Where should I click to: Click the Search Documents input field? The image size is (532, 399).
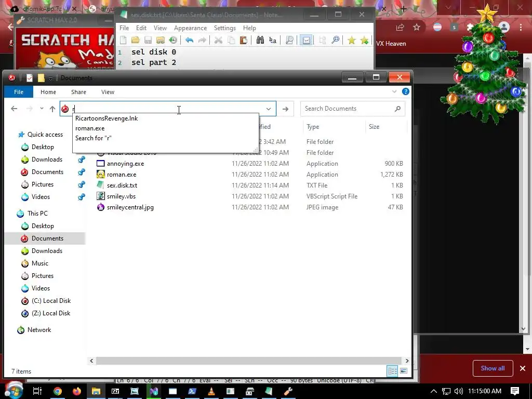coord(353,109)
